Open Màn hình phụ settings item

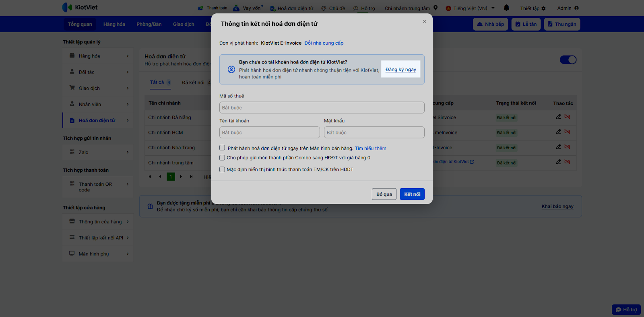click(x=98, y=254)
